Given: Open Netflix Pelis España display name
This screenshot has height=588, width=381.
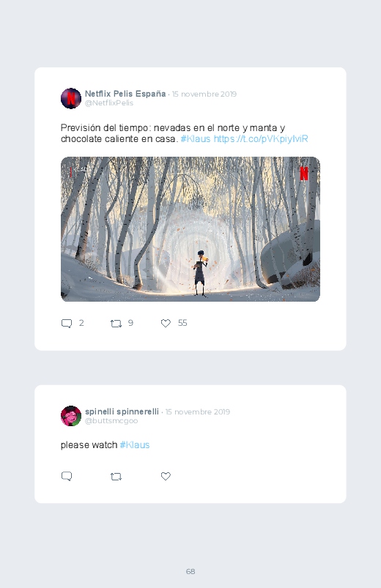Looking at the screenshot, I should pyautogui.click(x=125, y=94).
